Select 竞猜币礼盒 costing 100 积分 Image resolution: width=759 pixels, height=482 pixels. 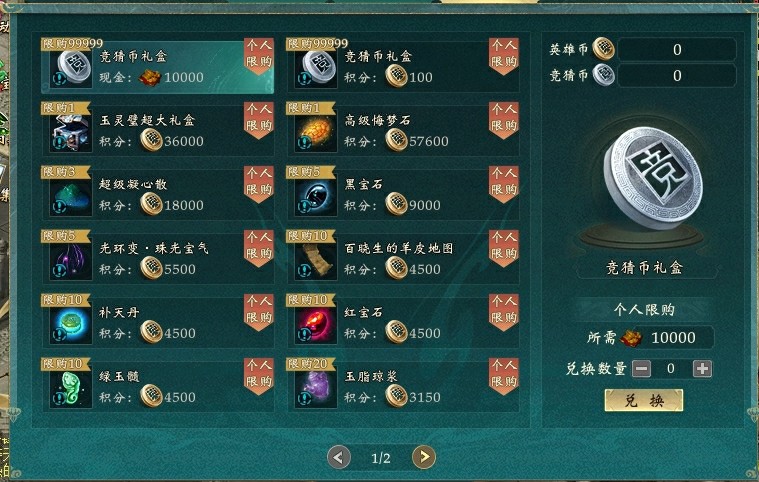coord(403,66)
